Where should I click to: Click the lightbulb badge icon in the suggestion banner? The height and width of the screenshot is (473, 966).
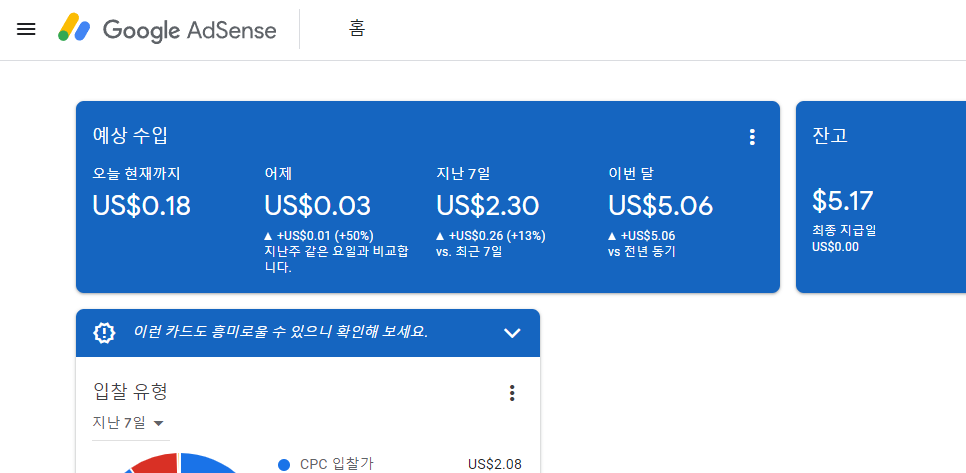pyautogui.click(x=104, y=333)
